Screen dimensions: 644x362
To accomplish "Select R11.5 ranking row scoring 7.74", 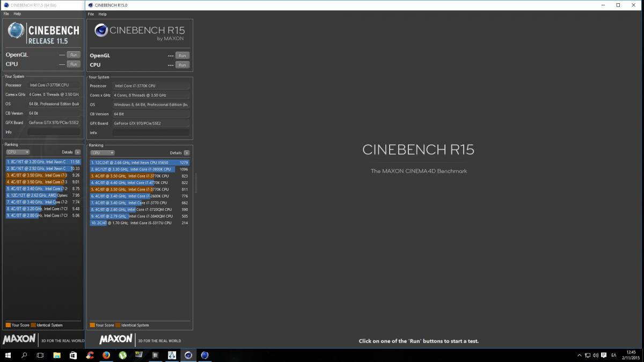I will 43,202.
